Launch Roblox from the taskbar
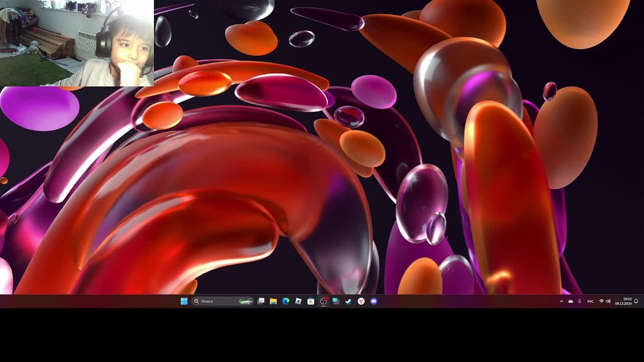This screenshot has width=644, height=362. 298,301
